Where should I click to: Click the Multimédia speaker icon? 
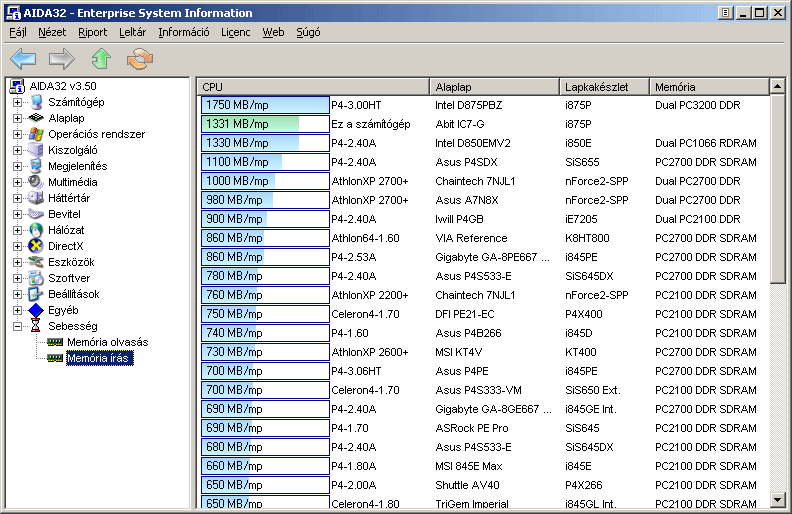click(x=36, y=182)
